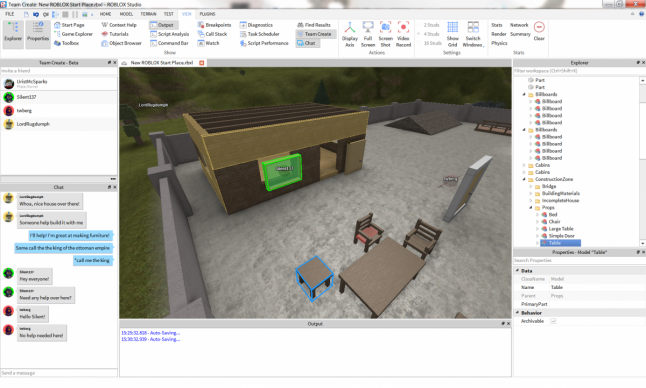Switch to the MODEL ribbon tab
This screenshot has width=646, height=388.
[126, 14]
